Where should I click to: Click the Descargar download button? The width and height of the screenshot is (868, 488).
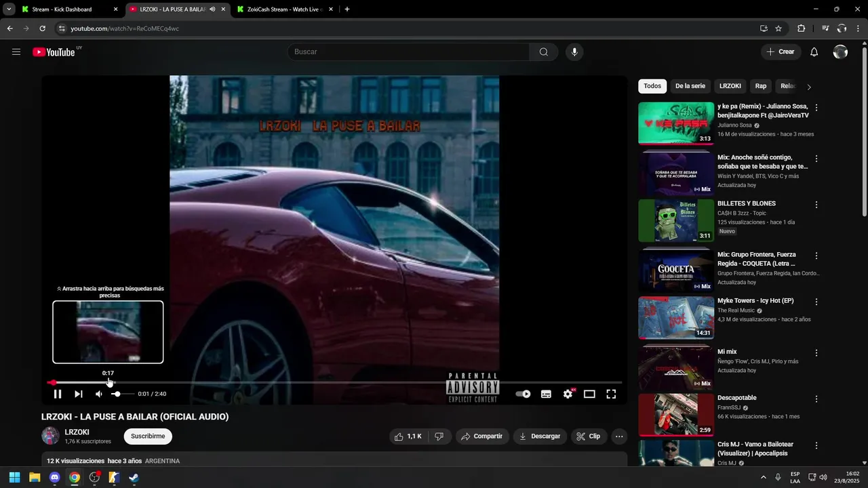tap(540, 436)
